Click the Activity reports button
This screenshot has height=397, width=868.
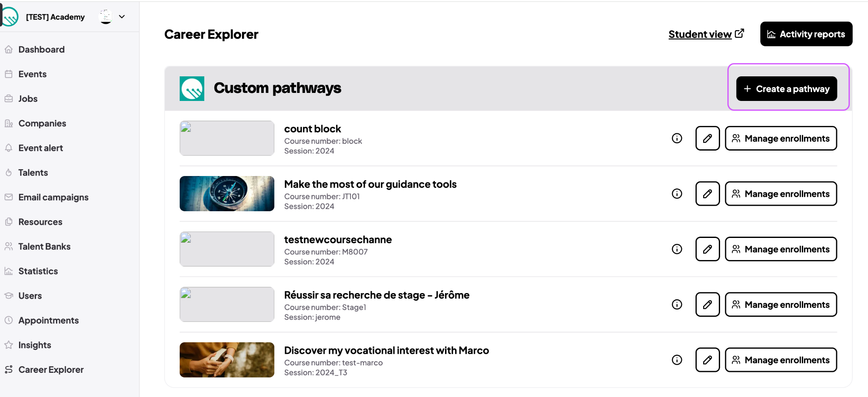(806, 34)
